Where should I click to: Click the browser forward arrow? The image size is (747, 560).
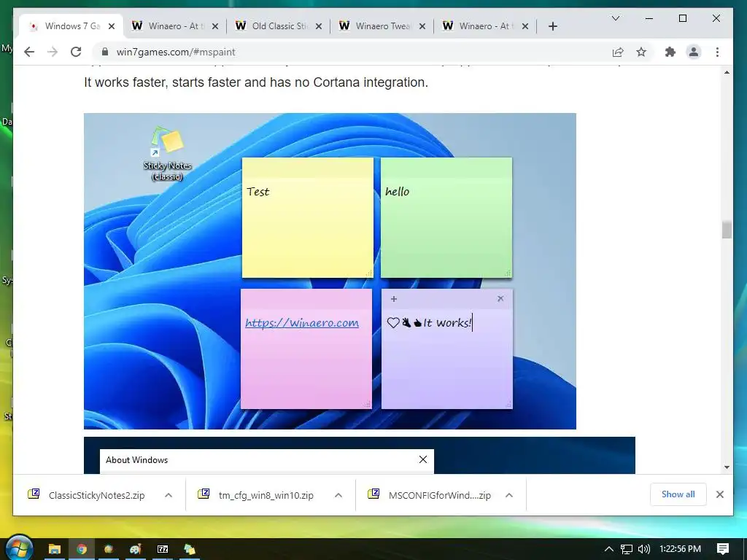53,52
